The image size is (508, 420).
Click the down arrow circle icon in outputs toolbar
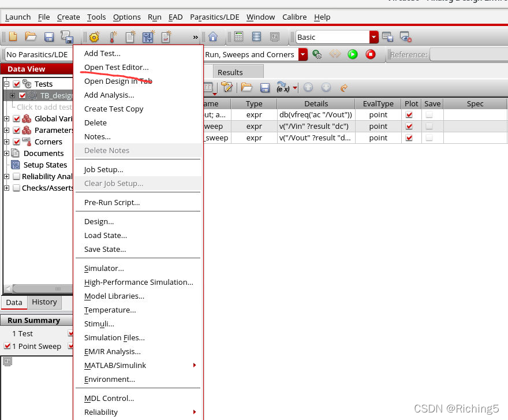coord(326,87)
